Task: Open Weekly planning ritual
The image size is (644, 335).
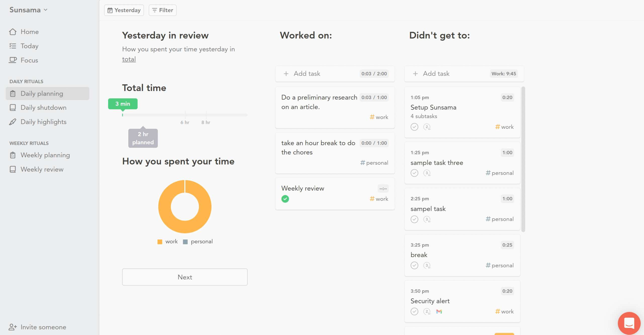Action: (45, 155)
